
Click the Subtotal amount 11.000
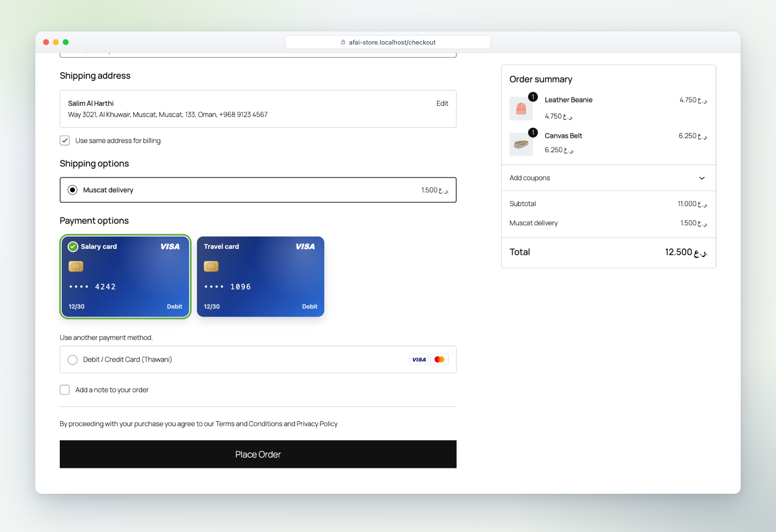coord(693,204)
